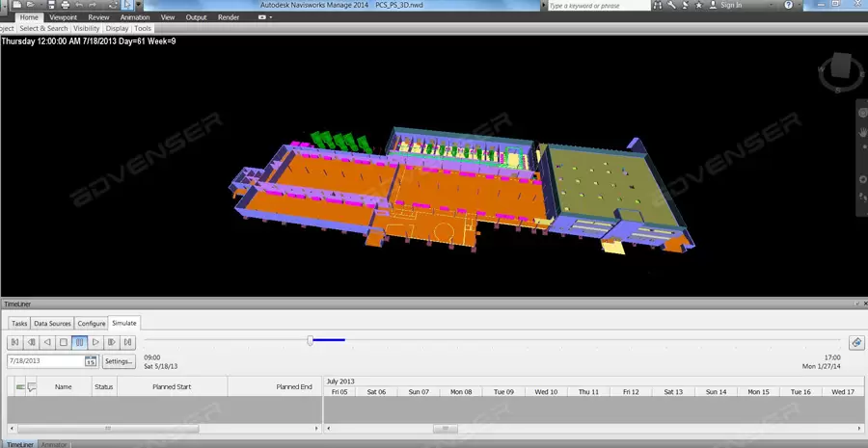Open the Home ribbon tab
Viewport: 868px width, 448px height.
29,17
